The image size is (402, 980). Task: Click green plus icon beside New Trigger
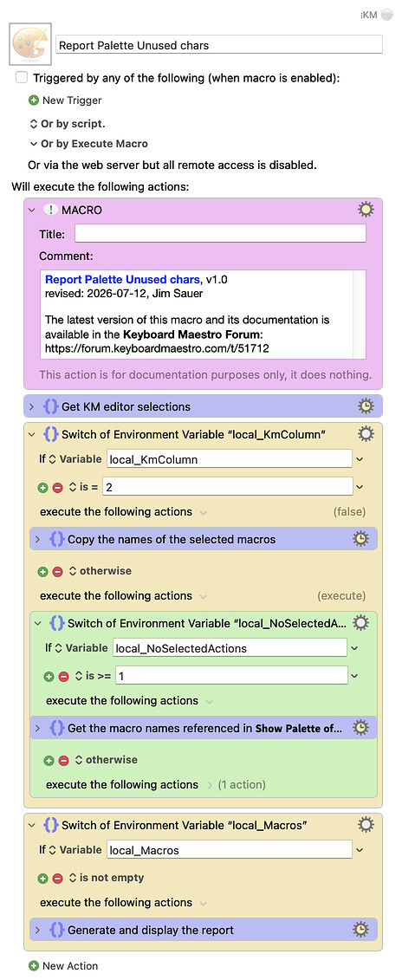(x=34, y=100)
